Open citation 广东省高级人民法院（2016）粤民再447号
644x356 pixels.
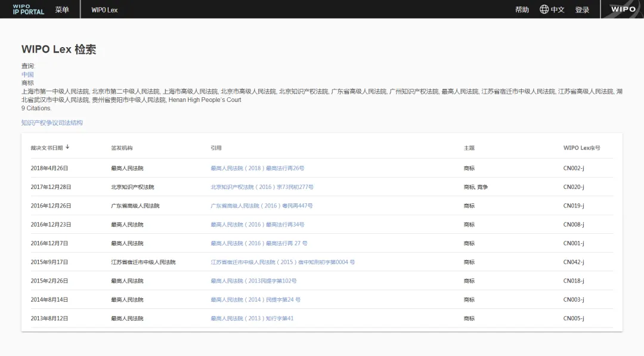[x=262, y=206]
